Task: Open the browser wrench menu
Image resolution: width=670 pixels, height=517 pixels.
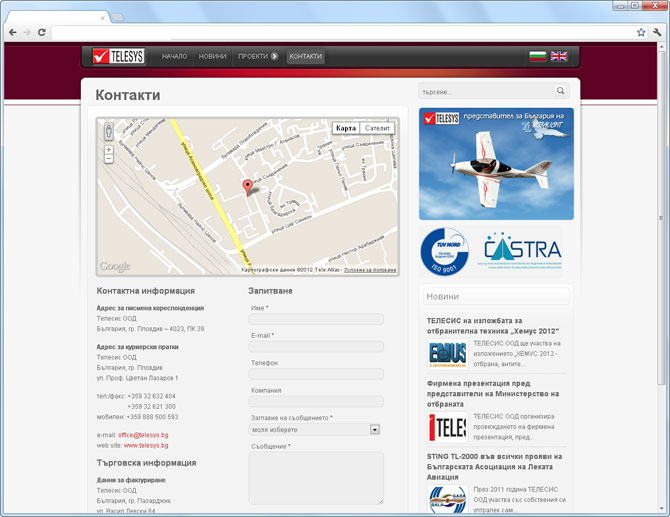Action: pos(657,32)
